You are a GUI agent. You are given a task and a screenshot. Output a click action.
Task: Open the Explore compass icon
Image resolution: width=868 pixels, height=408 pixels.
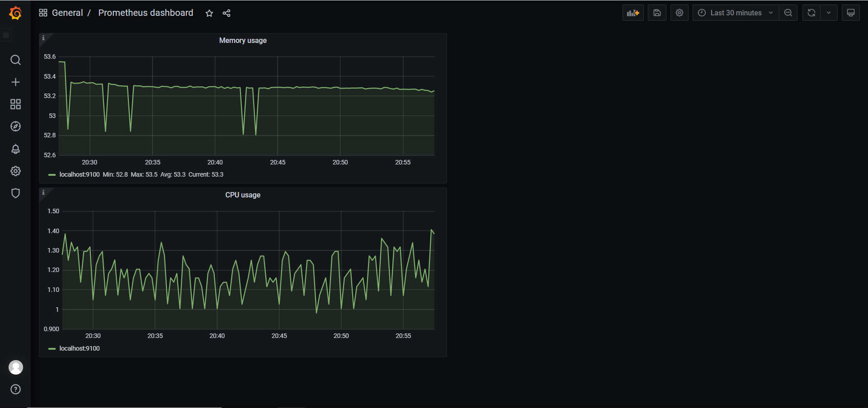click(x=15, y=127)
